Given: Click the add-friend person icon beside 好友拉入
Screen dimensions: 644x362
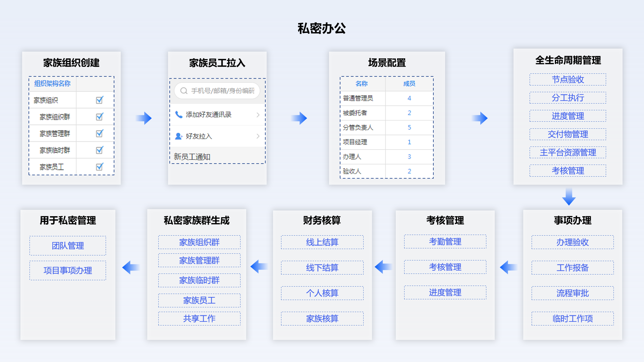Looking at the screenshot, I should [179, 136].
